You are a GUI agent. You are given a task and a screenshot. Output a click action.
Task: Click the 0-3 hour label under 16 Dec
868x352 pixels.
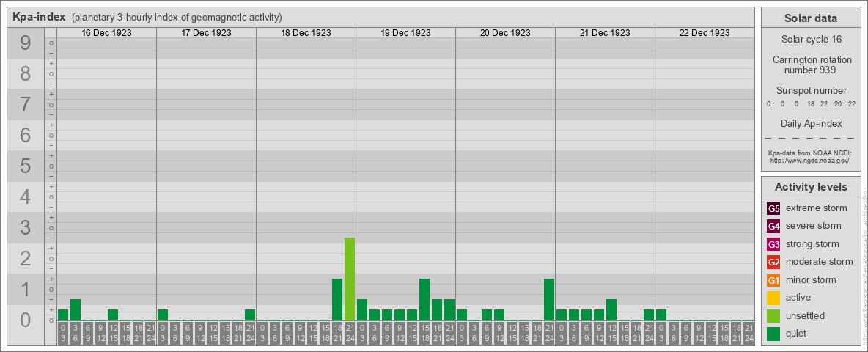63,334
